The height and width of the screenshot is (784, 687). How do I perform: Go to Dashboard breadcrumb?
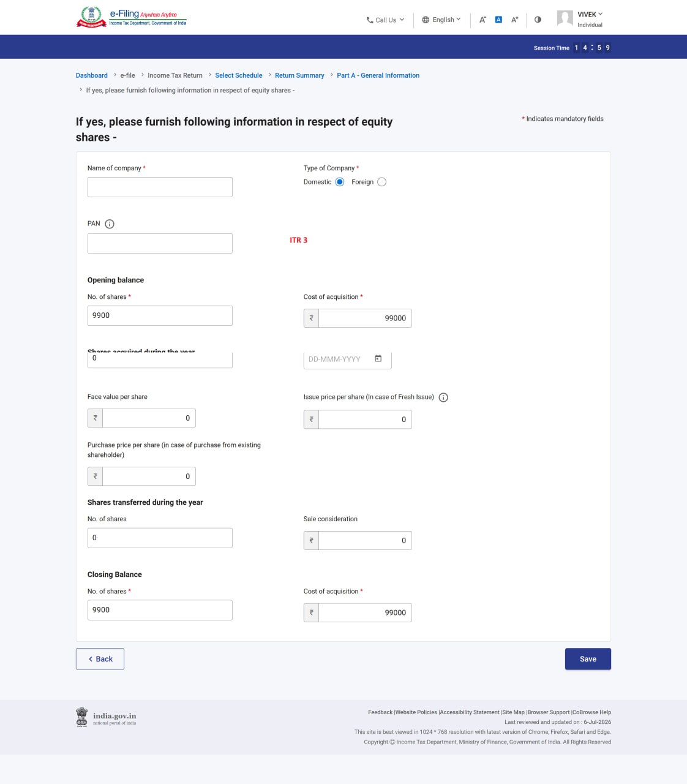(92, 75)
